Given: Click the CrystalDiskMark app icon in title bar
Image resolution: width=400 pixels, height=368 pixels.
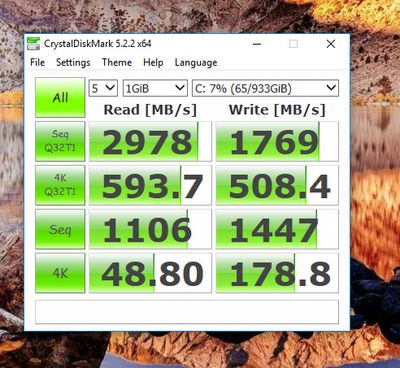Looking at the screenshot, I should point(33,44).
